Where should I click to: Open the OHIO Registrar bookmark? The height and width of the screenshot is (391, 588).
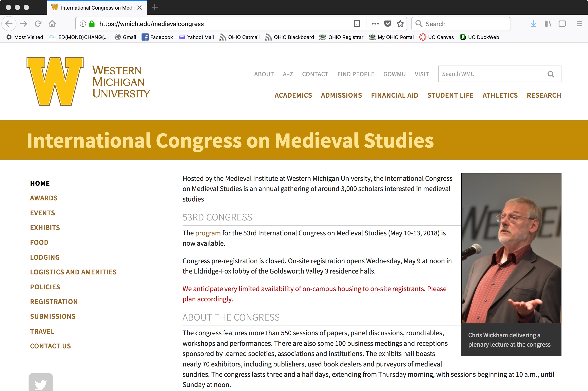tap(341, 37)
